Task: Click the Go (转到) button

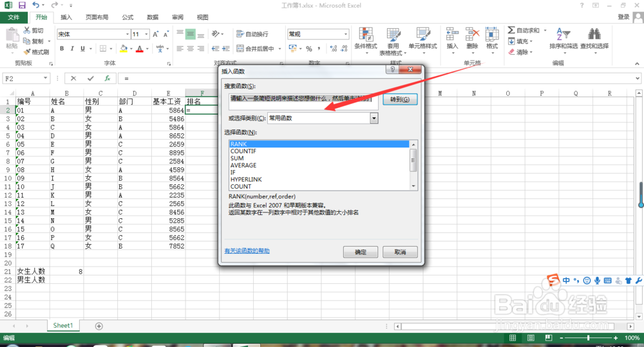Action: point(400,99)
